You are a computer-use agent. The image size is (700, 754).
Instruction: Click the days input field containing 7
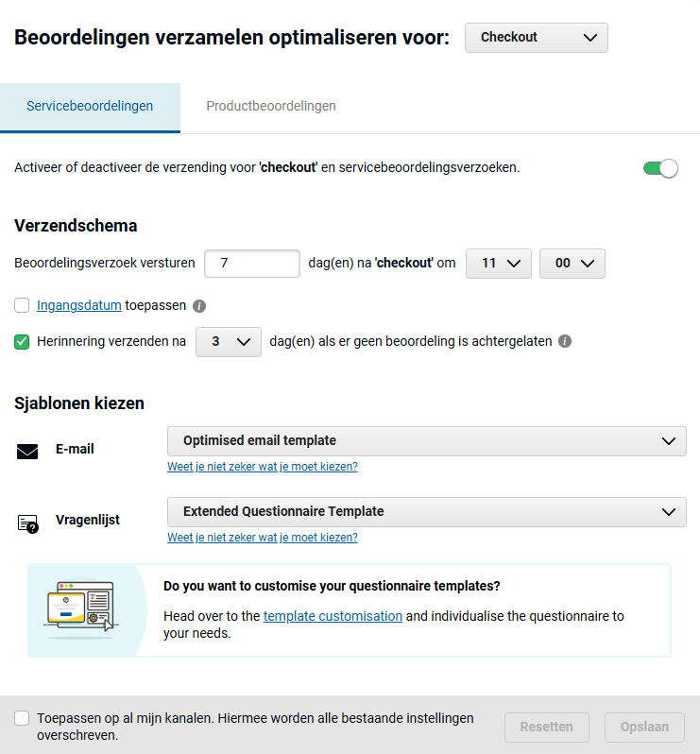tap(252, 264)
